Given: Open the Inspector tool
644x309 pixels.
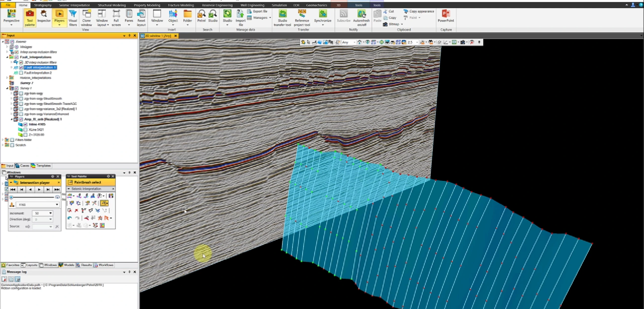Looking at the screenshot, I should pos(44,16).
